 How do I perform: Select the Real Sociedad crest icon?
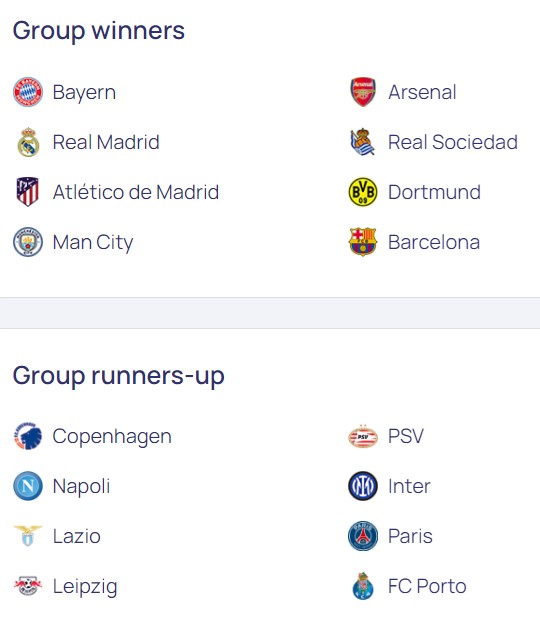tap(363, 142)
